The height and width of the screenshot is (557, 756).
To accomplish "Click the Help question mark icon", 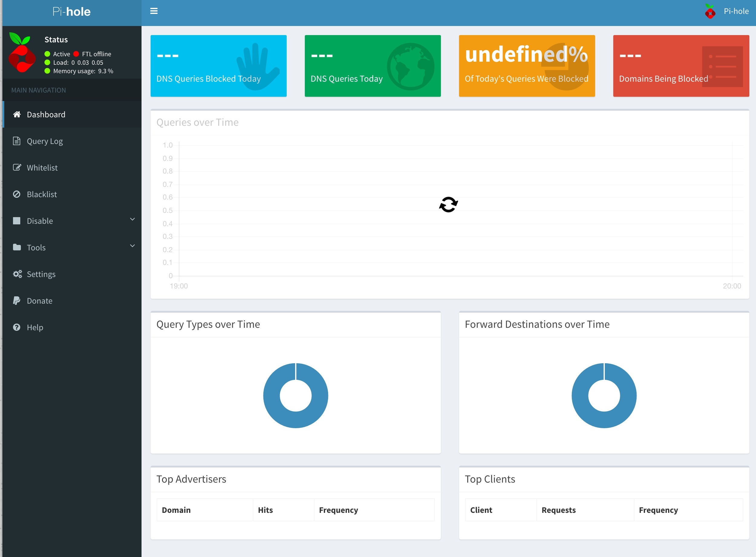I will click(x=17, y=327).
